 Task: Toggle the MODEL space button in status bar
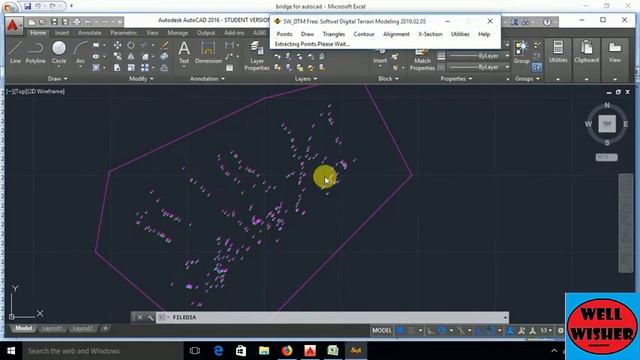tap(382, 330)
